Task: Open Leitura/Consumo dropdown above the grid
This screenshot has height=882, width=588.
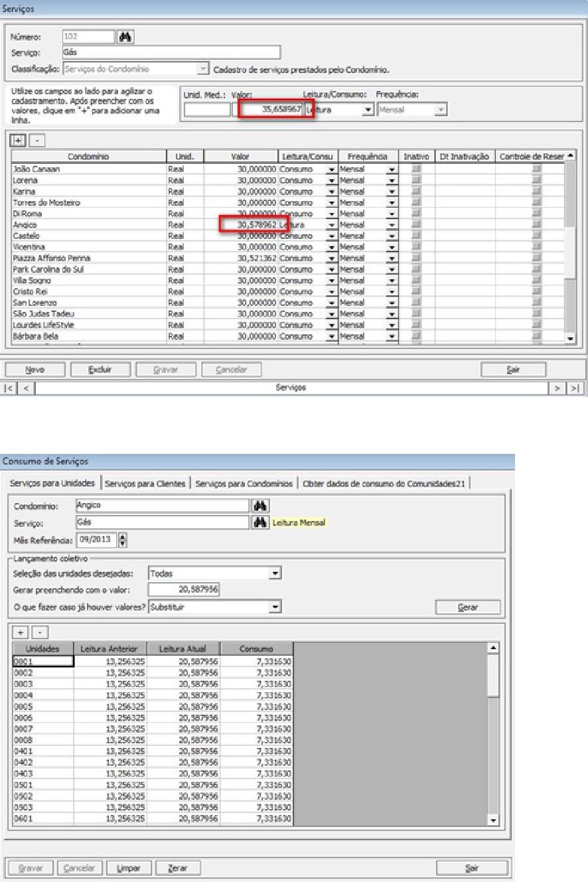Action: tap(369, 110)
